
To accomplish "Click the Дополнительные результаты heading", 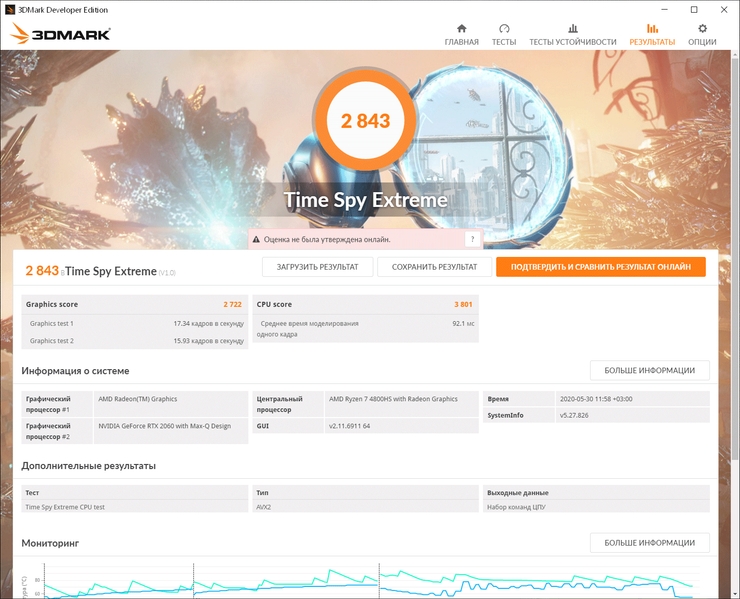I will click(88, 466).
